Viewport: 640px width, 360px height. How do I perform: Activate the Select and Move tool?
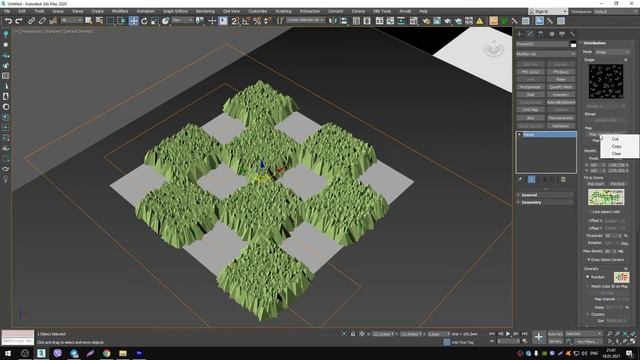coord(133,20)
